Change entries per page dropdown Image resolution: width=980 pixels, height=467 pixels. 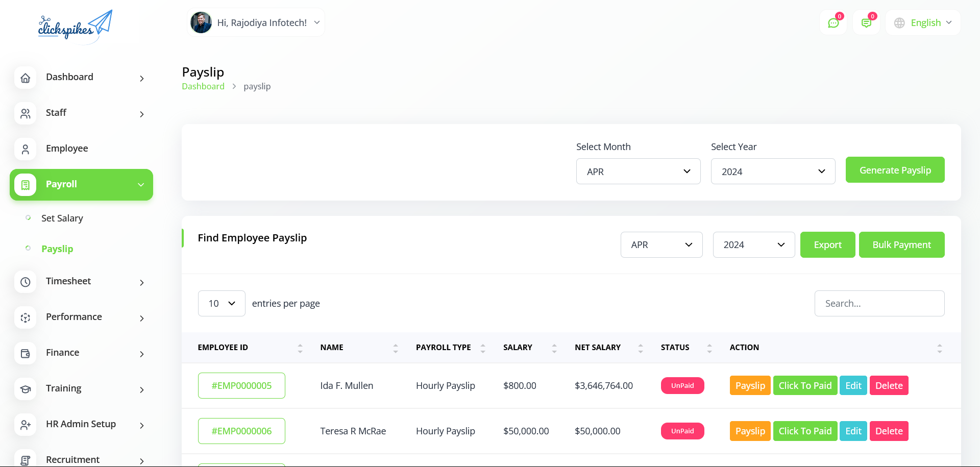(222, 304)
